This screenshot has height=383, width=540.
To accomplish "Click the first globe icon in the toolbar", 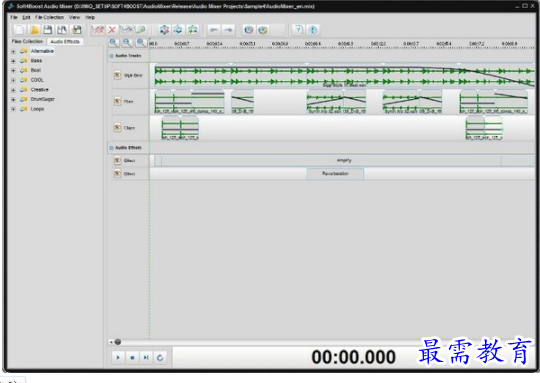I will tap(249, 30).
